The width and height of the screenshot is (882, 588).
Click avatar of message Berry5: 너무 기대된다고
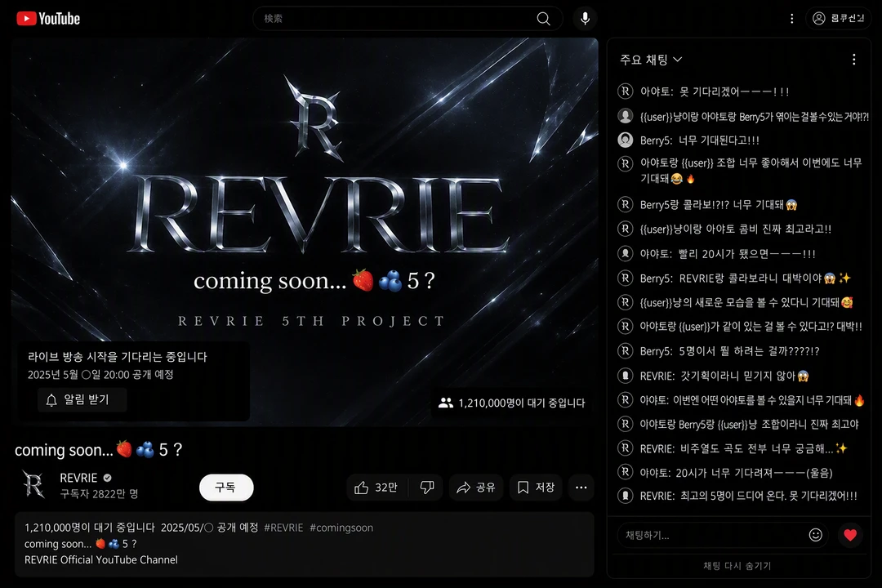(625, 140)
